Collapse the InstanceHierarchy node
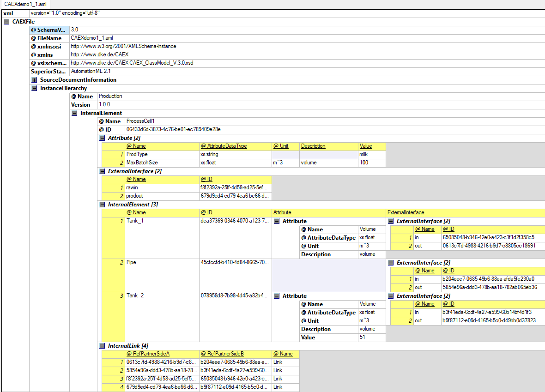Image resolution: width=545 pixels, height=392 pixels. point(34,88)
